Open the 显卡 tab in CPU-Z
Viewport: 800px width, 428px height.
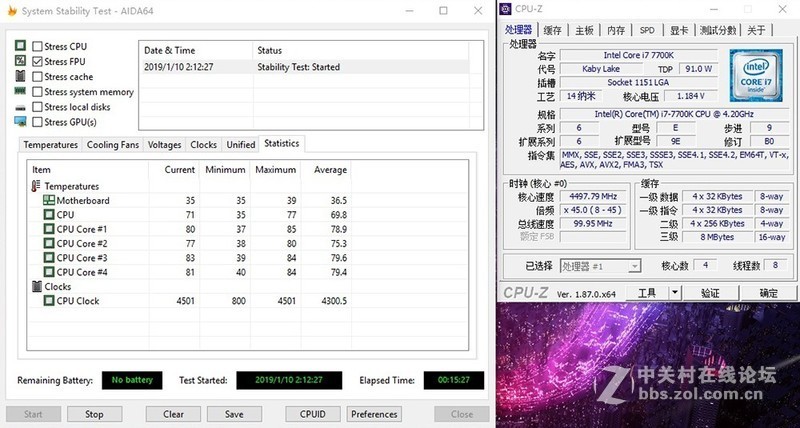(x=679, y=30)
